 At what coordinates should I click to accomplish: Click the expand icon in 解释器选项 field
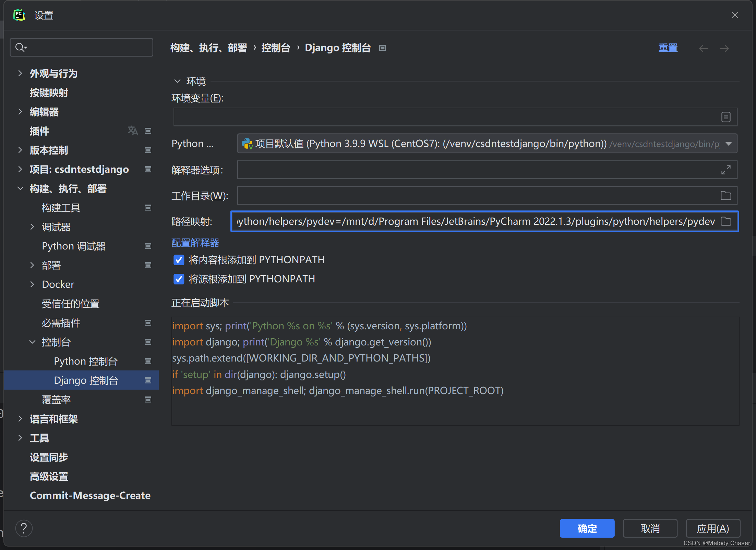(x=726, y=170)
